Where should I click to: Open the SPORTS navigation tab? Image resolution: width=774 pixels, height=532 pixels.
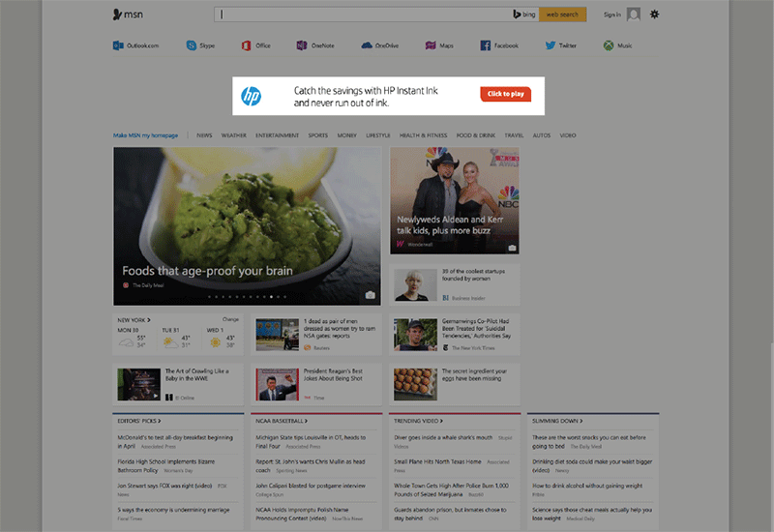click(318, 135)
